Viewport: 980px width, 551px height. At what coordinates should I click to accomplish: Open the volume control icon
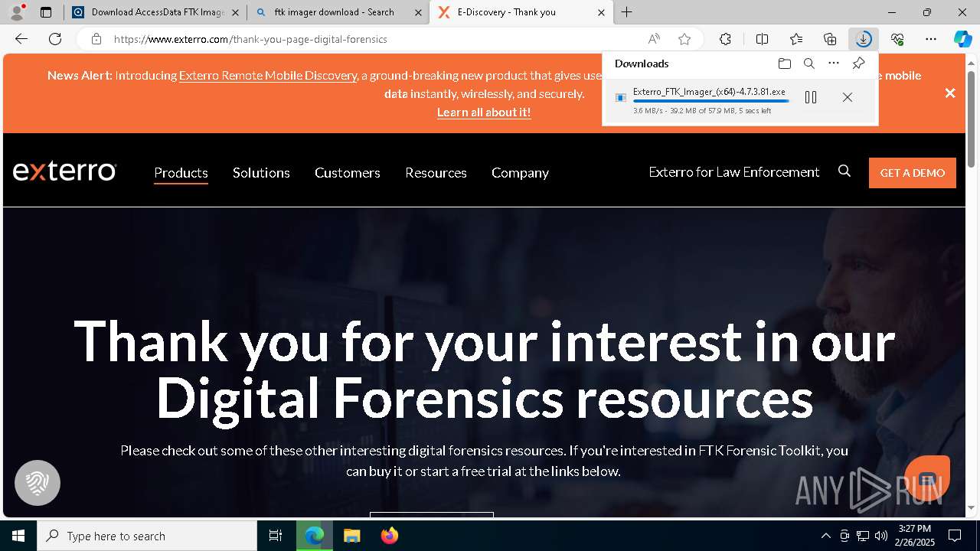[880, 536]
